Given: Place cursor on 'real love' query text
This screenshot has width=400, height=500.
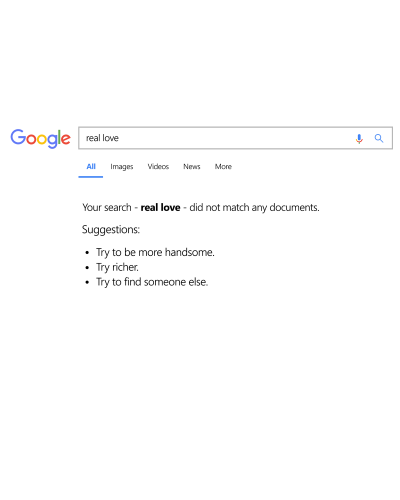Looking at the screenshot, I should click(102, 138).
